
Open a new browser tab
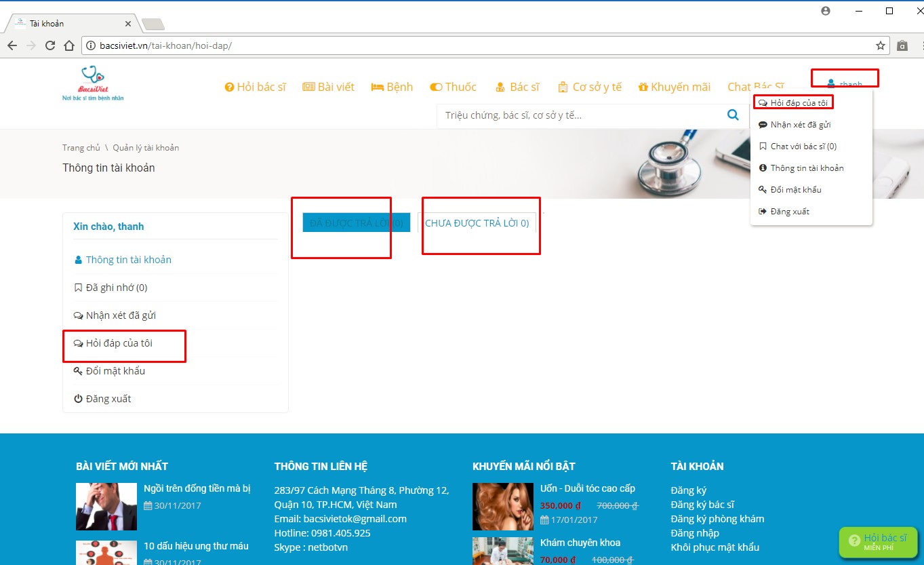[153, 24]
